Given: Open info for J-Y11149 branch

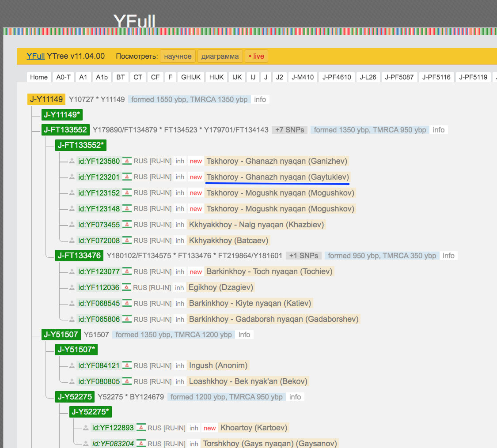Looking at the screenshot, I should [x=260, y=99].
